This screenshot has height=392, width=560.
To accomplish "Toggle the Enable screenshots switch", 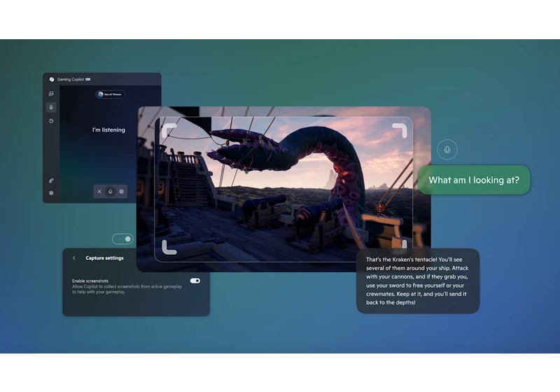I will click(x=195, y=281).
